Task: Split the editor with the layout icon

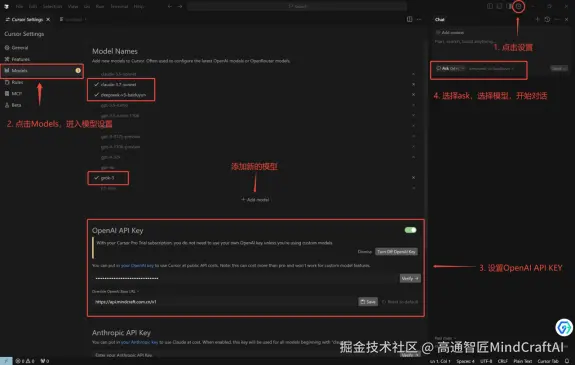Action: pos(409,19)
